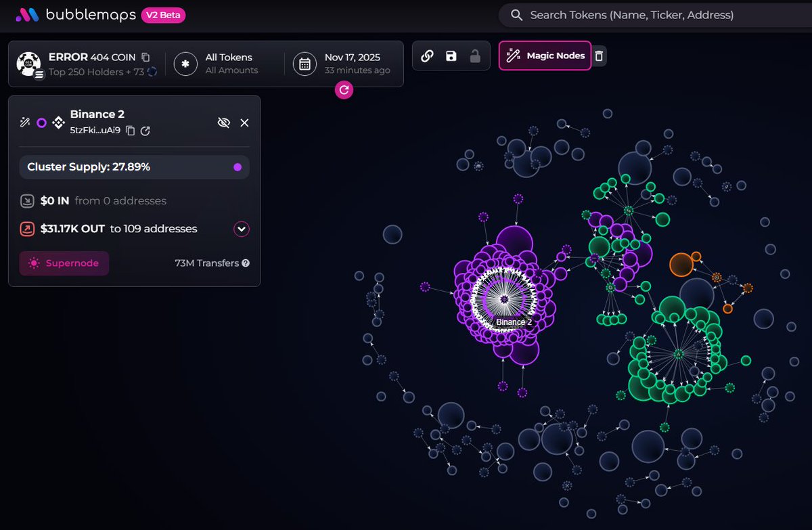This screenshot has height=530, width=812.
Task: Refresh the map with pink reload button
Action: (x=344, y=89)
